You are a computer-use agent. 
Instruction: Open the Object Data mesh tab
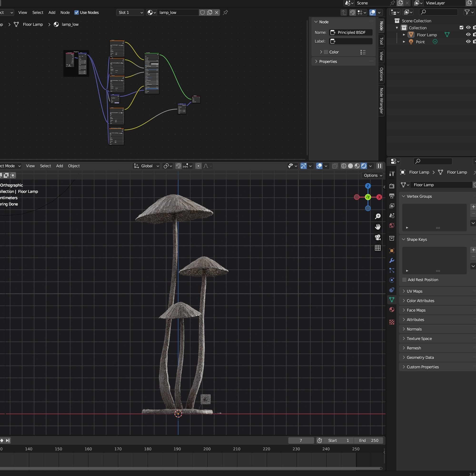pyautogui.click(x=392, y=300)
